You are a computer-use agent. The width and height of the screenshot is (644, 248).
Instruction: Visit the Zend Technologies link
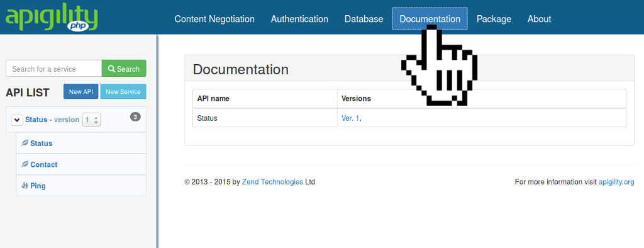pos(273,182)
